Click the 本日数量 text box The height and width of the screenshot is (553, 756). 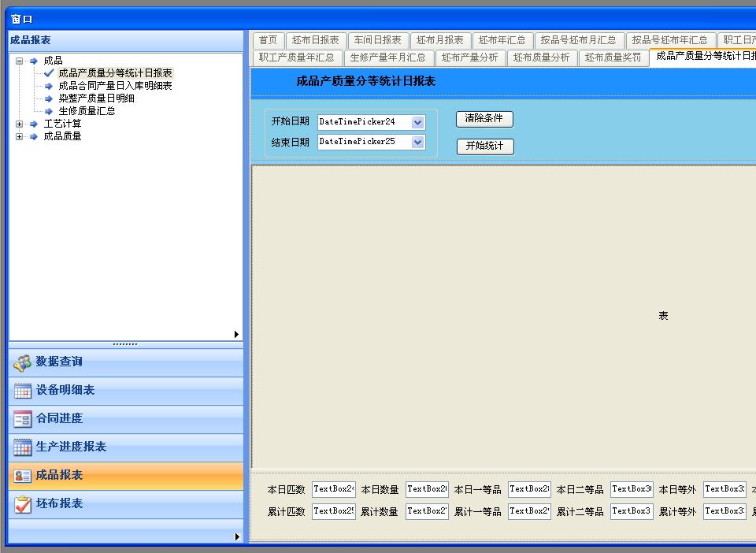427,489
